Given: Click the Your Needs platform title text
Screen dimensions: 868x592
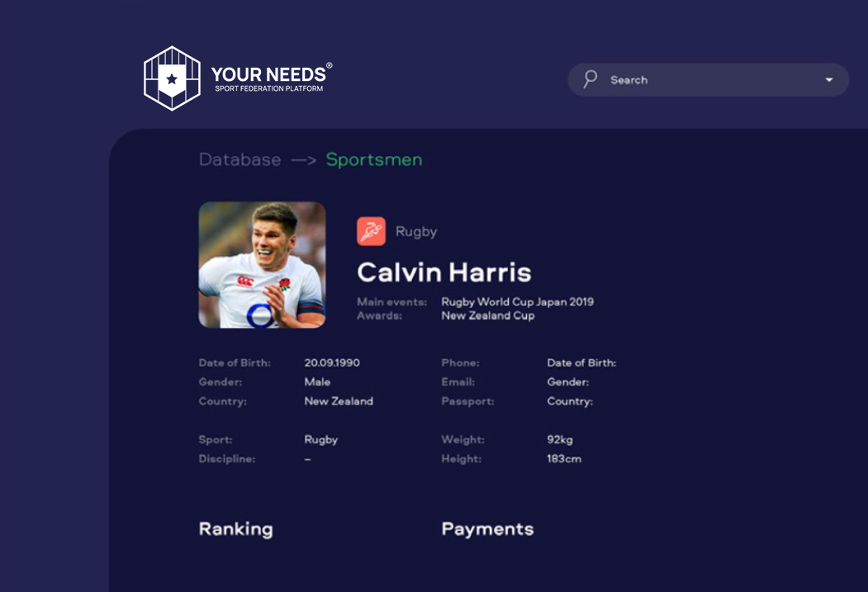Looking at the screenshot, I should tap(272, 78).
